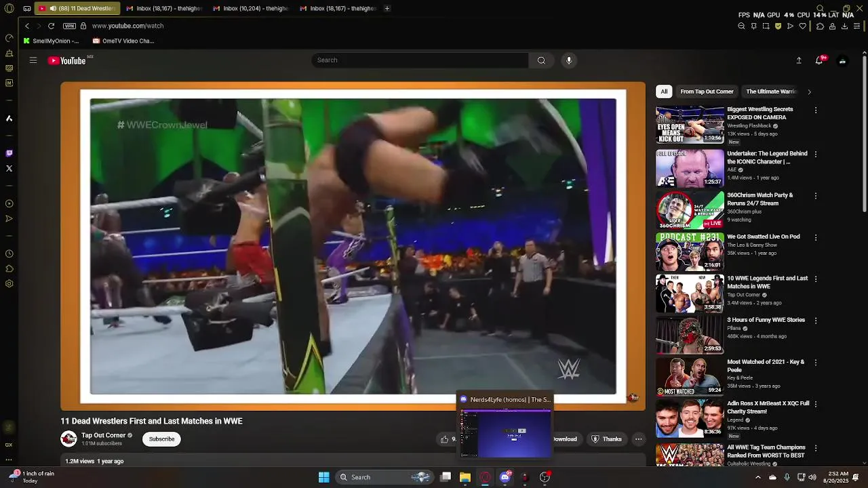Select the The Ultimate Warrior chip

pyautogui.click(x=771, y=91)
